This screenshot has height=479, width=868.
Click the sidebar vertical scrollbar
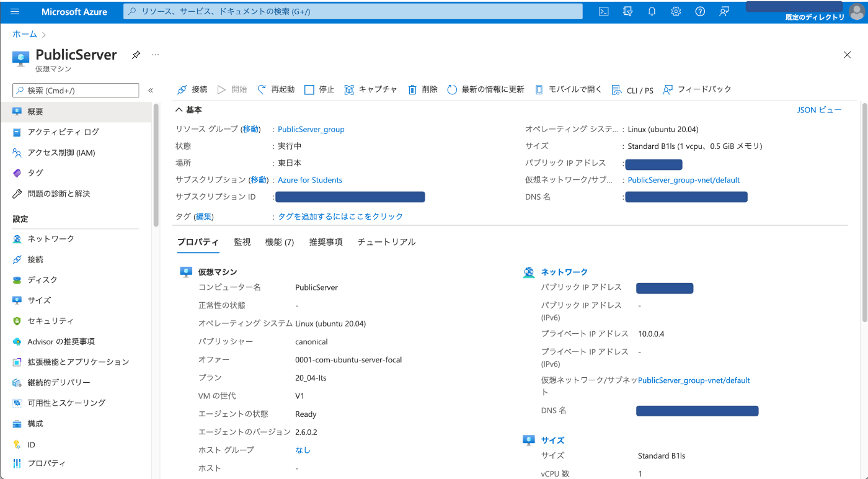(156, 164)
